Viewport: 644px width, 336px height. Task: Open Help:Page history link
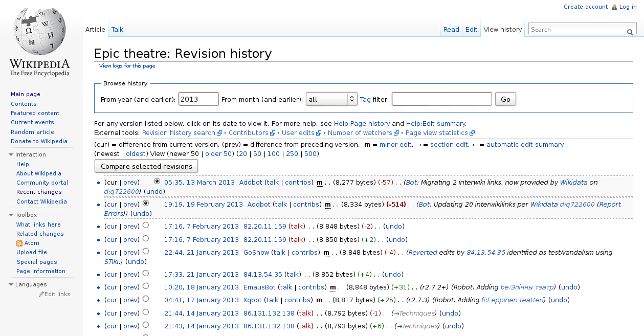(362, 124)
